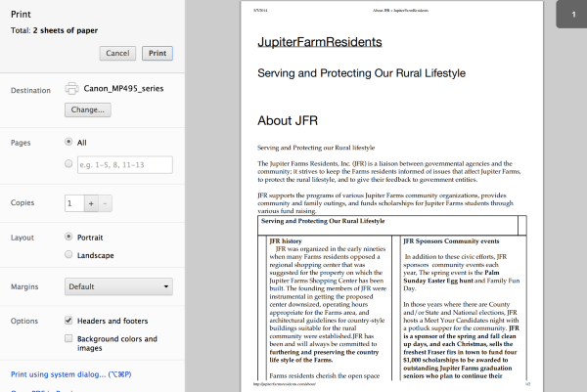
Task: Click the Print button
Action: coord(157,53)
